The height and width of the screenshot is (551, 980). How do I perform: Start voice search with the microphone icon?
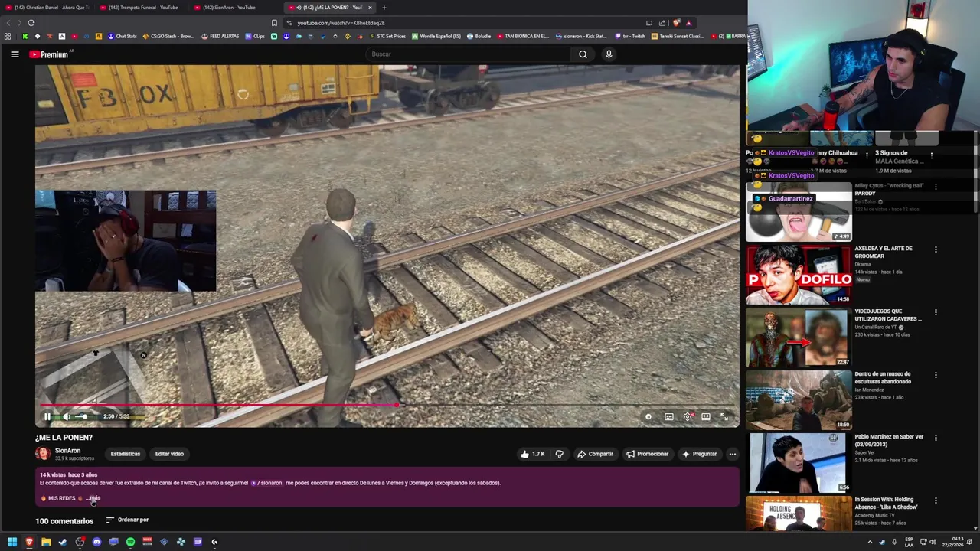(x=609, y=54)
